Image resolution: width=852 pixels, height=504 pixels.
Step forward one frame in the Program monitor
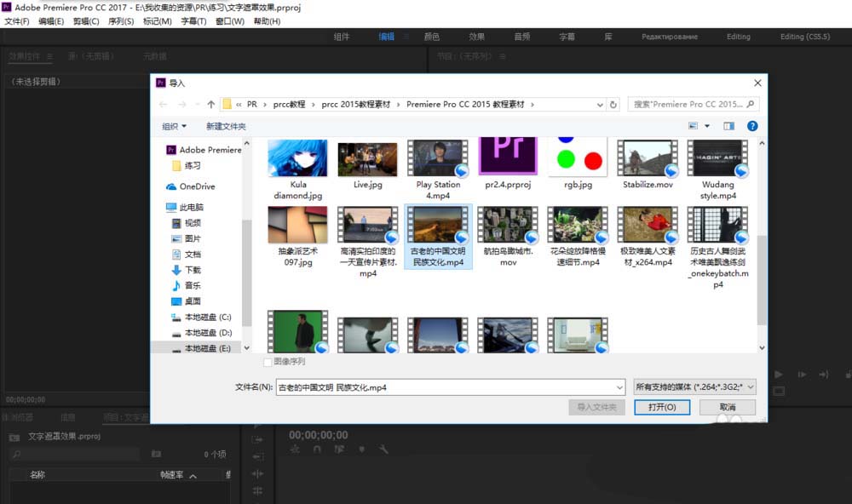click(803, 375)
